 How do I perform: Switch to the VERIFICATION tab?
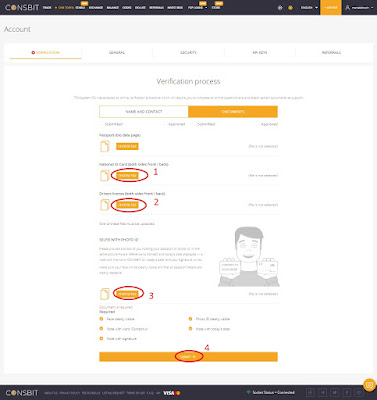click(46, 52)
